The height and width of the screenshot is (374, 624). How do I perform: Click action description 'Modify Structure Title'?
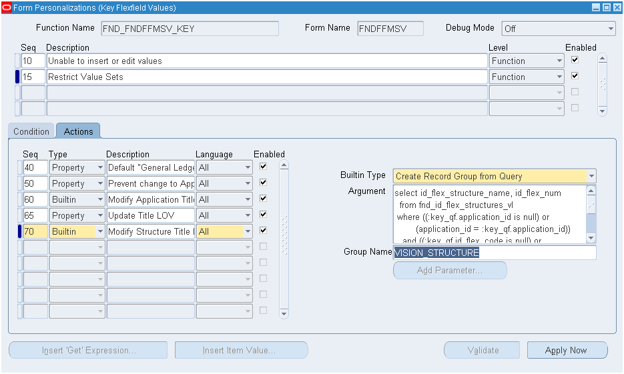click(150, 232)
